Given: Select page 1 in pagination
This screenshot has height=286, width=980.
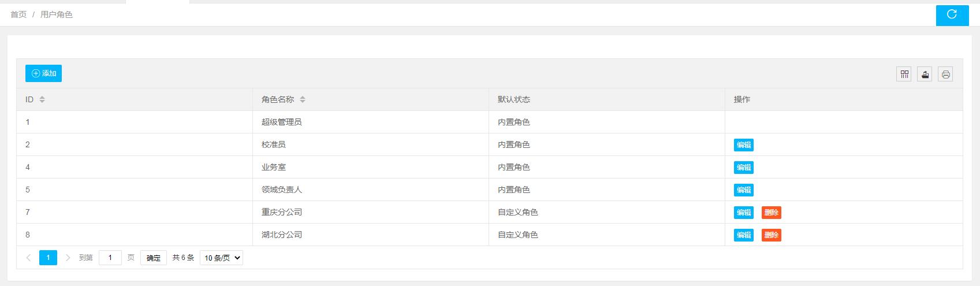Looking at the screenshot, I should click(48, 258).
